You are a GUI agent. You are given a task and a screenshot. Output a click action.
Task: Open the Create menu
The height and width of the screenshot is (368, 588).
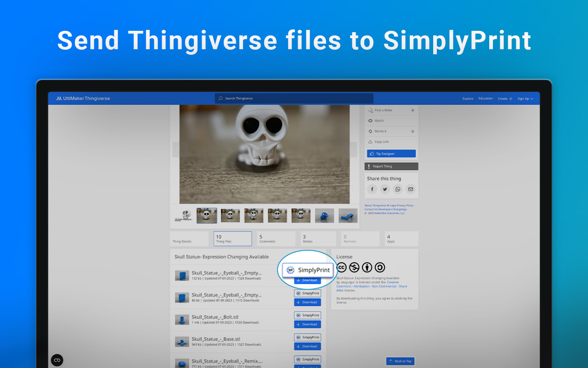click(x=505, y=98)
